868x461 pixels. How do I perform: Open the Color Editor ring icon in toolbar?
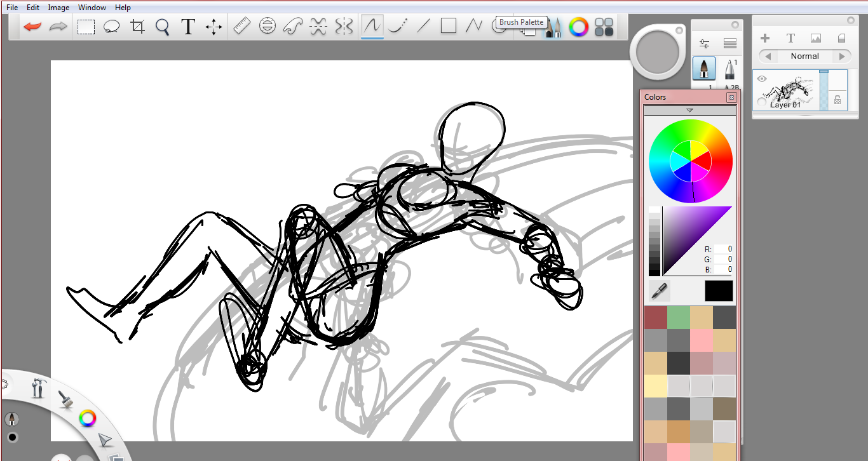click(x=578, y=27)
